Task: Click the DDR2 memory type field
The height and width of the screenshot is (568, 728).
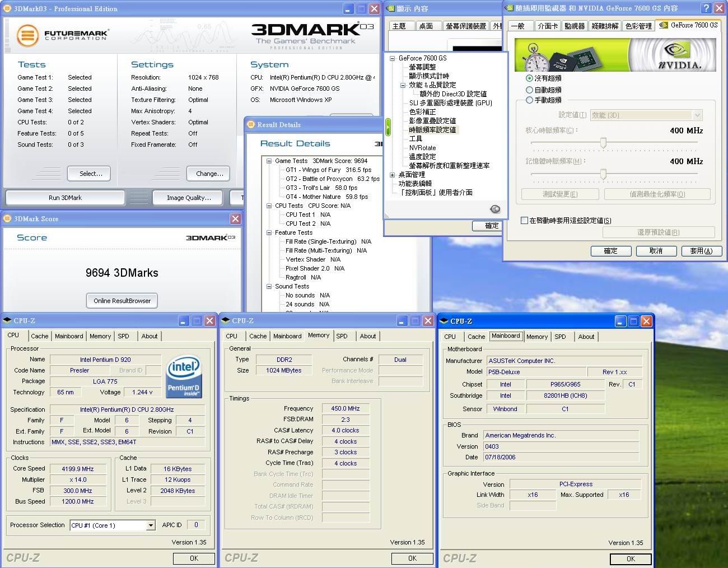Action: click(284, 360)
